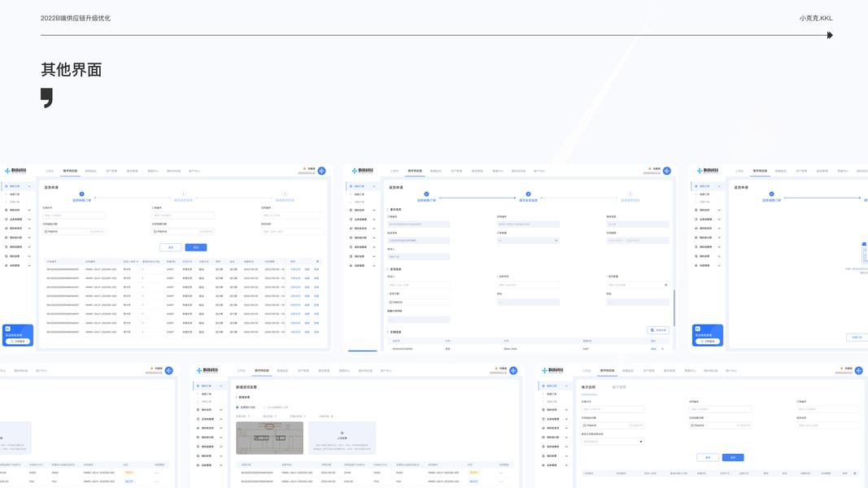
Task: Click the delete button on the invoice thumbnail
Action: 280,438
